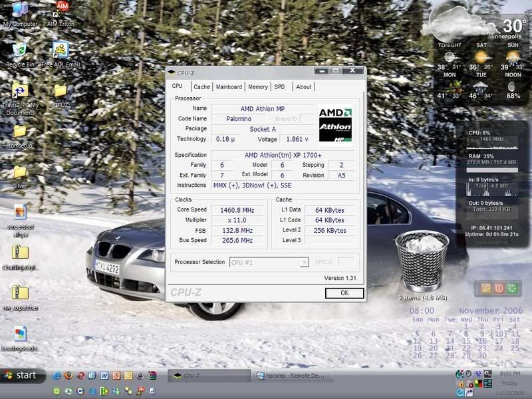This screenshot has height=399, width=532.
Task: Switch to the Cache tab
Action: 201,87
